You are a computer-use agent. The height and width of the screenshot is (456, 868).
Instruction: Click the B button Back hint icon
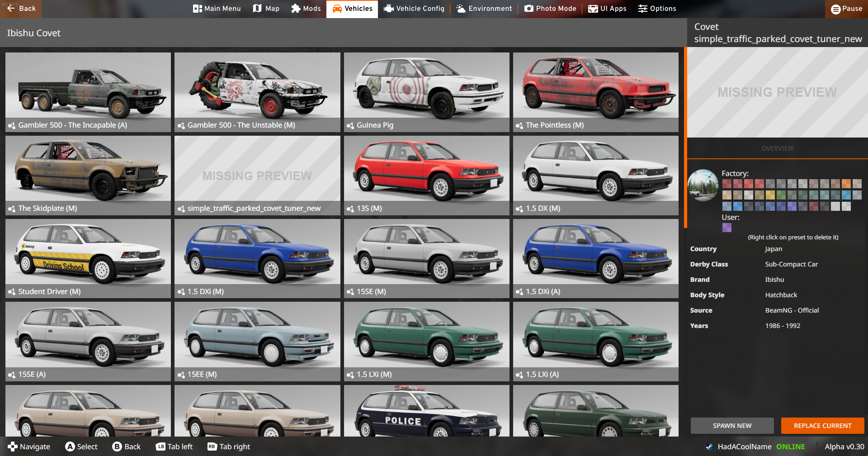tap(117, 446)
